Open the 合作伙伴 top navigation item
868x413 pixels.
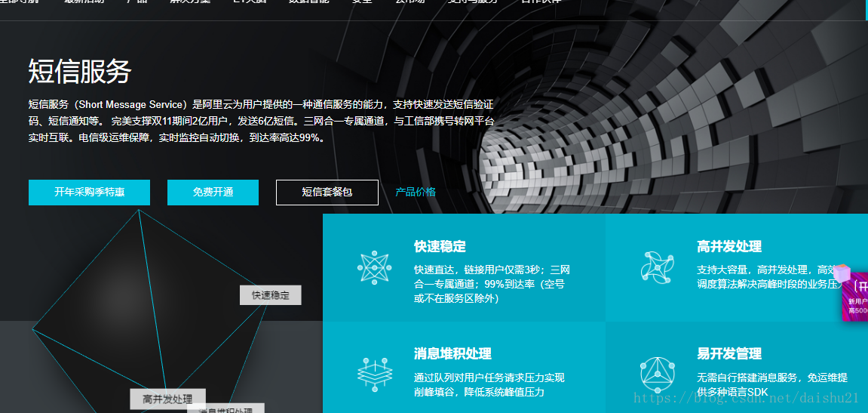[541, 2]
